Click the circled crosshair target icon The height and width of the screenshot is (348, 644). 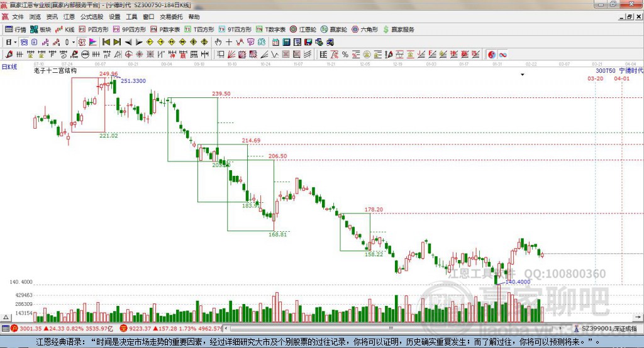click(x=128, y=54)
